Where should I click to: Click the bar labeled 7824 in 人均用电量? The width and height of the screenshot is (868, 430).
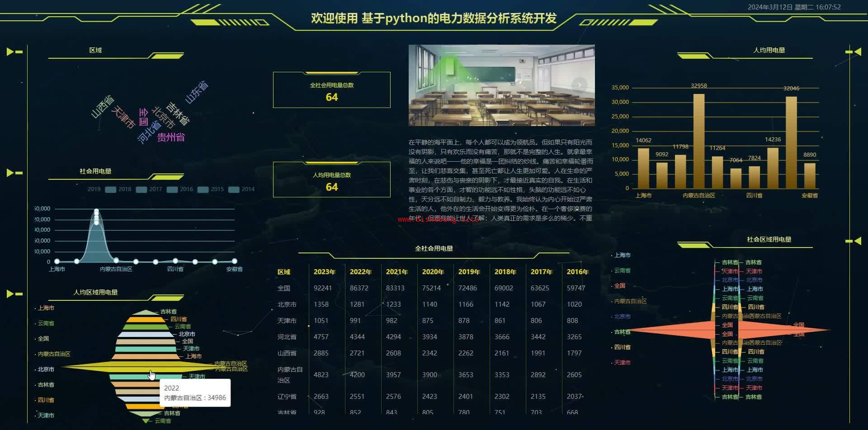point(755,178)
